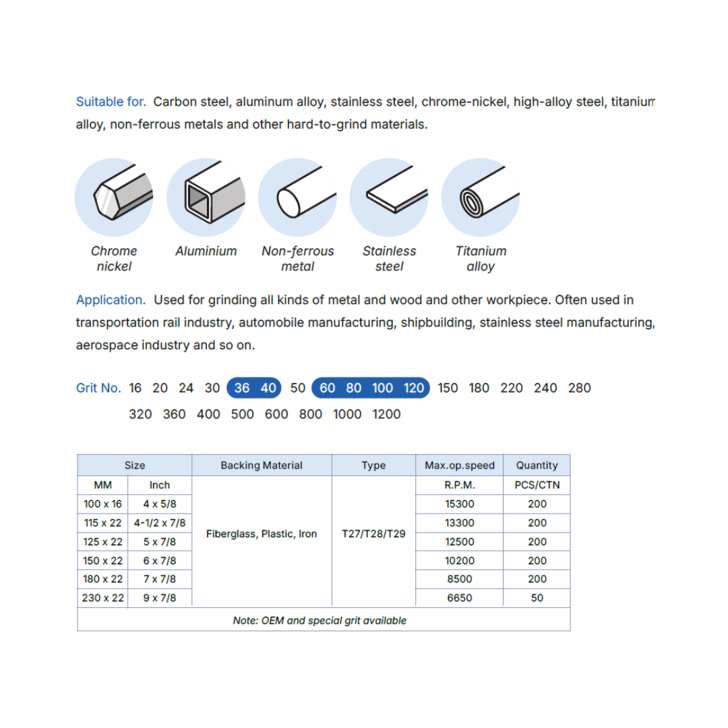Click the Grit No. label
Screen dimensions: 728x728
click(98, 388)
